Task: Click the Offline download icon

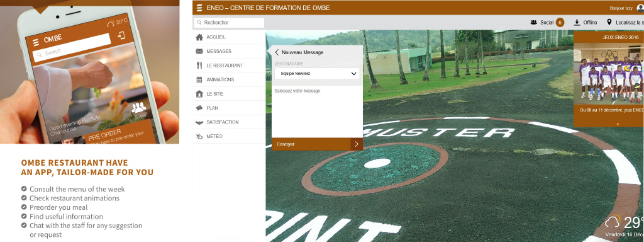Action: (577, 23)
